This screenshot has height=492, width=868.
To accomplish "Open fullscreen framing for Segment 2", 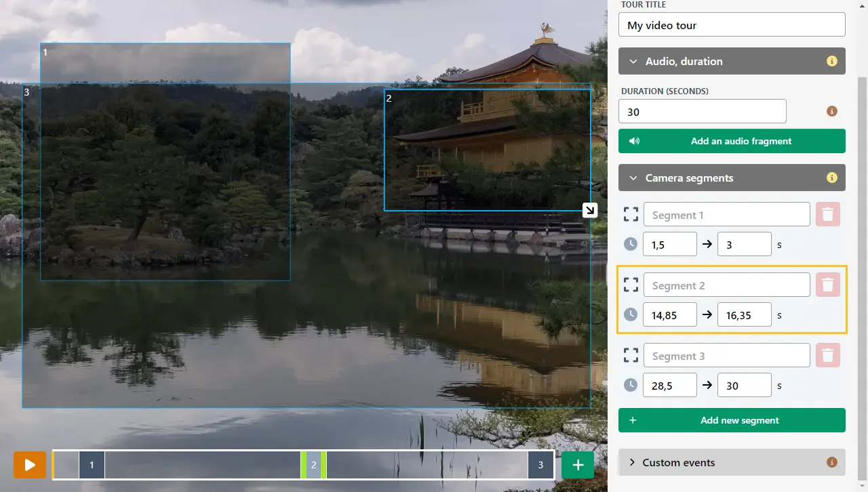I will (631, 284).
